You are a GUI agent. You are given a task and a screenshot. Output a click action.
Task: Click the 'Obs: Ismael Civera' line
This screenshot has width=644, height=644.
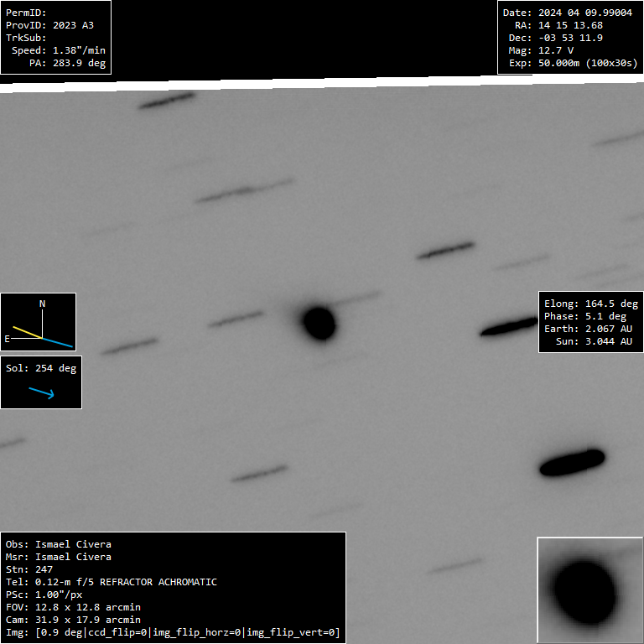point(59,544)
